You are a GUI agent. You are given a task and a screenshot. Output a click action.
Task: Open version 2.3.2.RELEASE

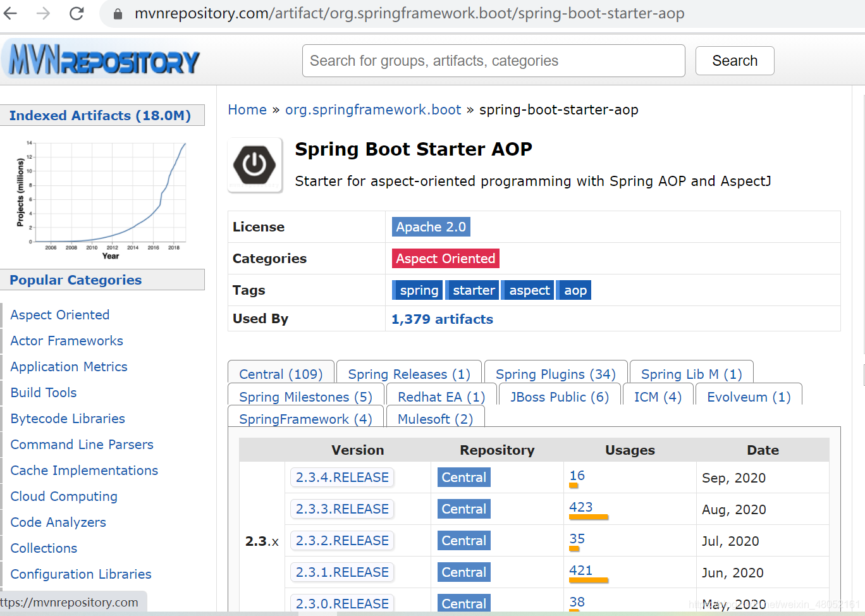[342, 540]
